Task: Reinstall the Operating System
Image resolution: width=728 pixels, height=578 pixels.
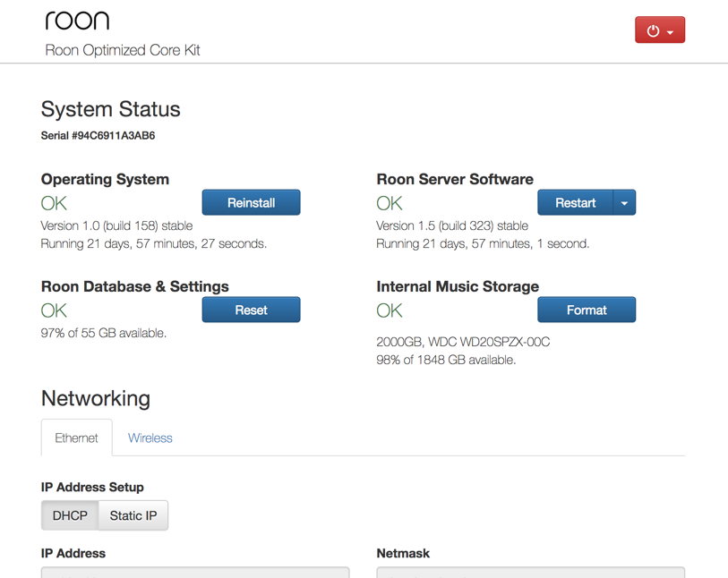Action: pyautogui.click(x=251, y=202)
